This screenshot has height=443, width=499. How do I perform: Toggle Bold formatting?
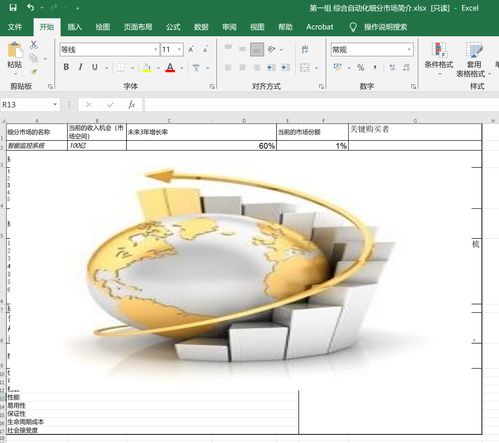(66, 67)
